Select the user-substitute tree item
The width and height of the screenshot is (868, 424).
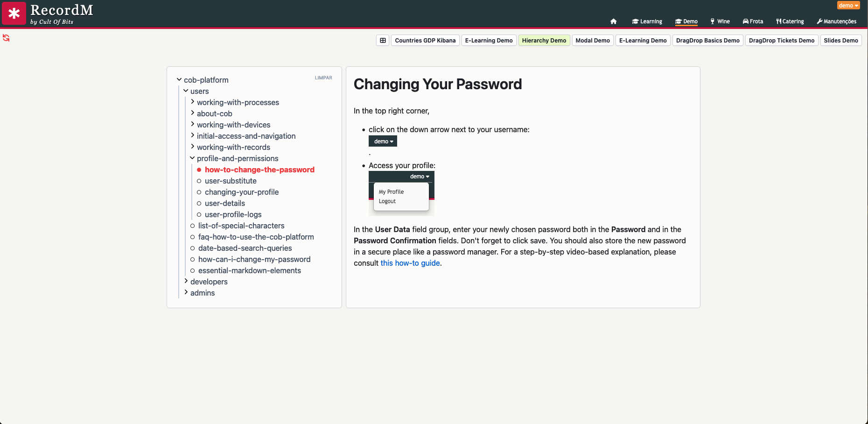point(231,181)
